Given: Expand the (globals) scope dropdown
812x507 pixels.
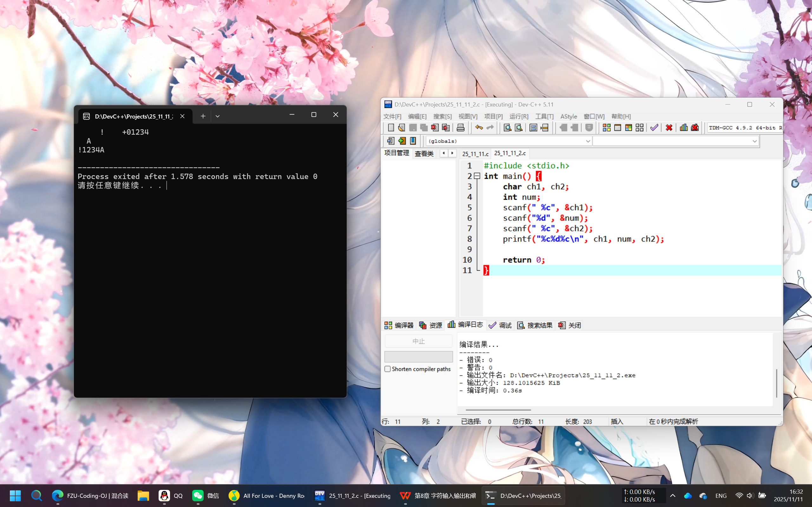Looking at the screenshot, I should pos(588,141).
